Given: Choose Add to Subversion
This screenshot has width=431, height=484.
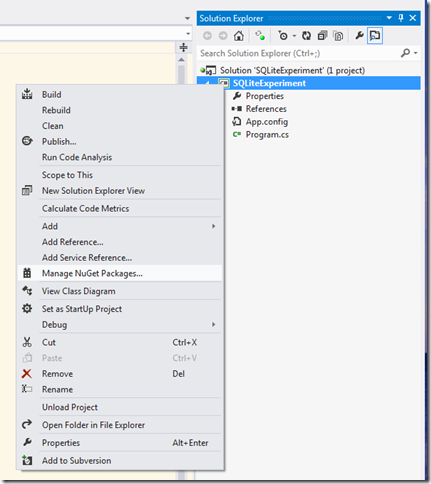Looking at the screenshot, I should point(120,460).
